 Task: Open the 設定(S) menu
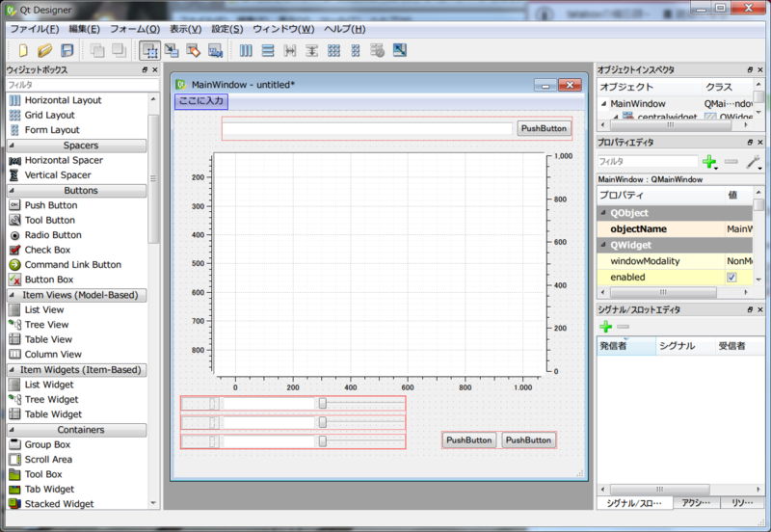tap(227, 29)
